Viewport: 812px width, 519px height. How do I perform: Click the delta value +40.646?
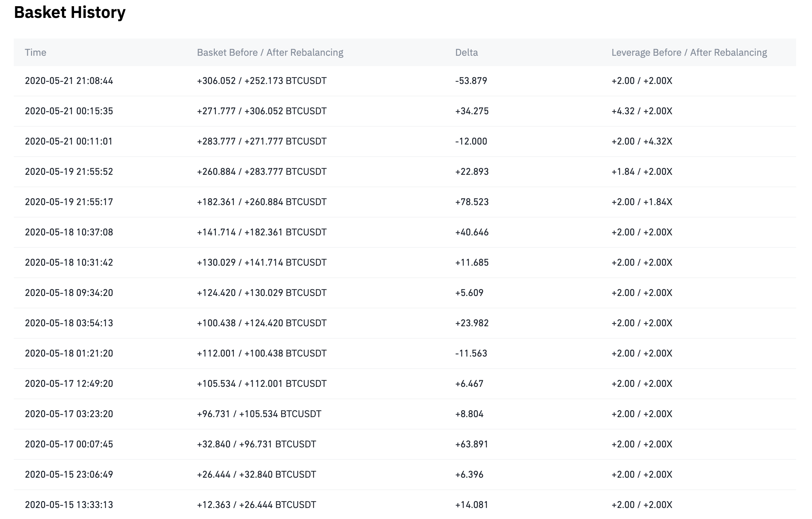coord(472,232)
